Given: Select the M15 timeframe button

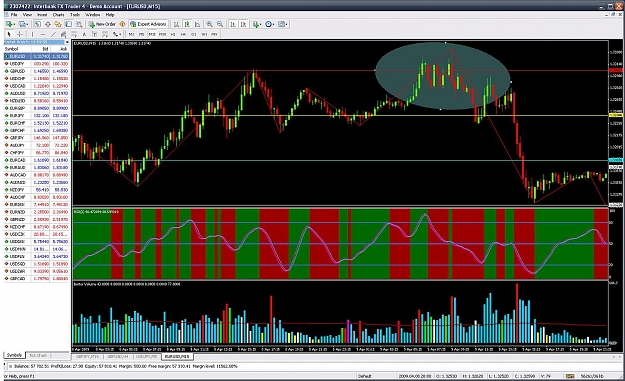Looking at the screenshot, I should [152, 34].
